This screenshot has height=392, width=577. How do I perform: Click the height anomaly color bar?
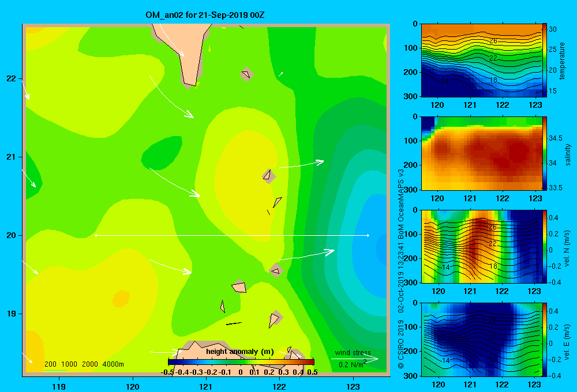[x=241, y=362]
